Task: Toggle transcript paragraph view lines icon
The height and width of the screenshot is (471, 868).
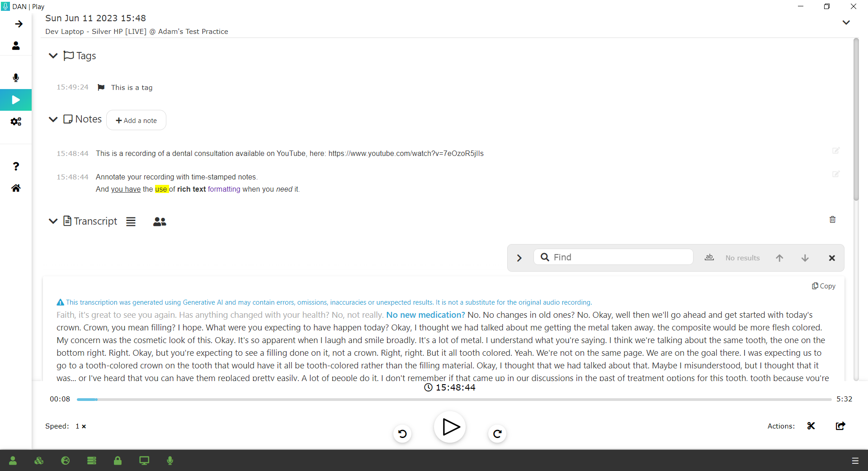Action: [131, 221]
